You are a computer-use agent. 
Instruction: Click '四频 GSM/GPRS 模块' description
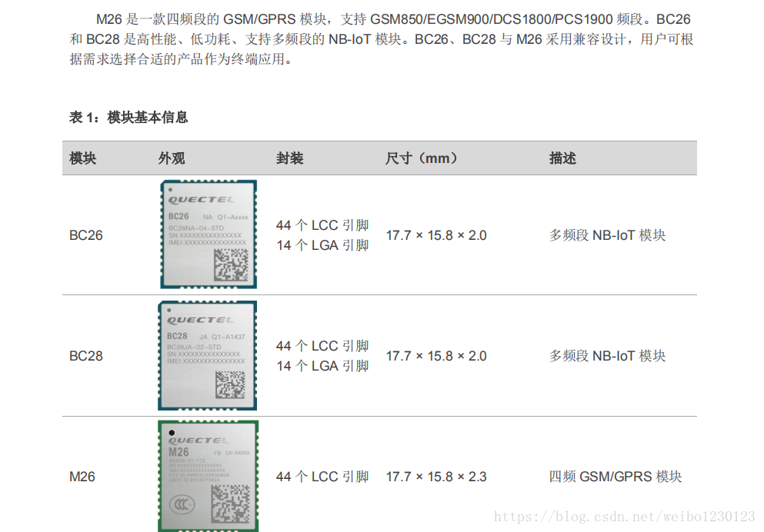pos(616,477)
